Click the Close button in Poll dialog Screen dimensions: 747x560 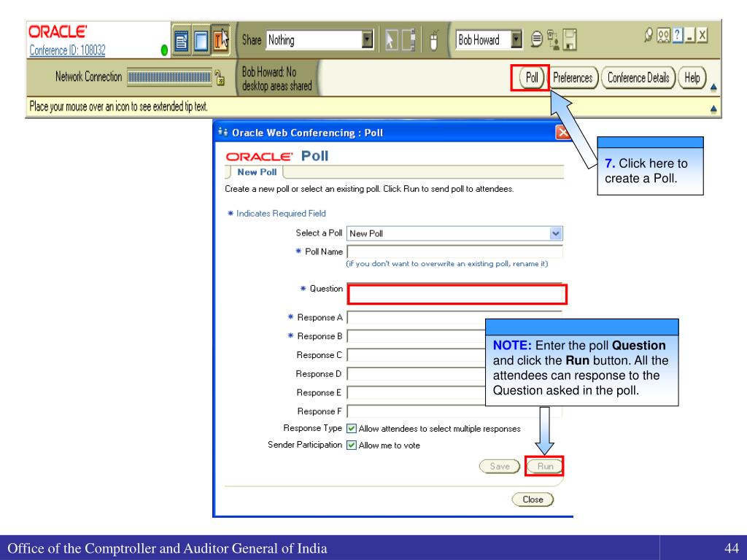tap(533, 499)
